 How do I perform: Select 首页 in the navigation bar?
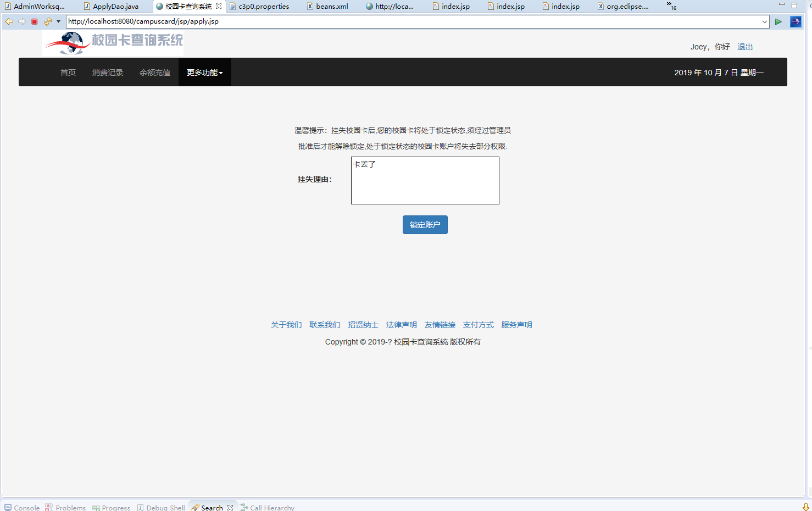[x=68, y=72]
